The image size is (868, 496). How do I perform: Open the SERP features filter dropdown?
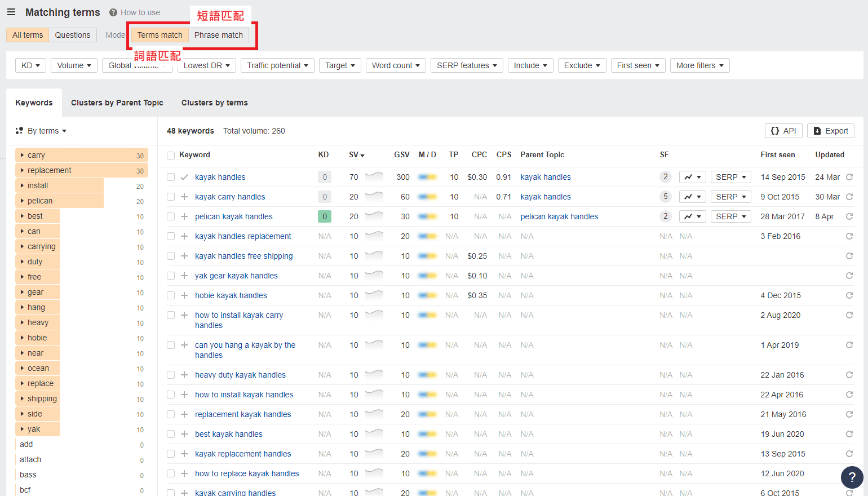coord(467,65)
